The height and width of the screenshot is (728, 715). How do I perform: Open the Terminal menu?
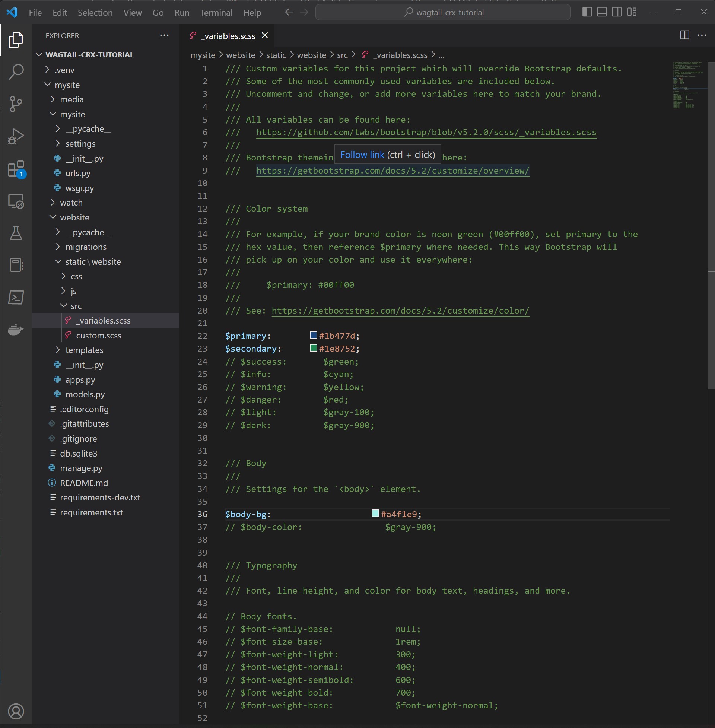(216, 12)
